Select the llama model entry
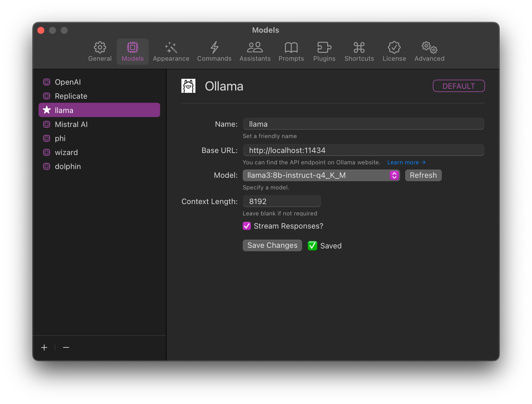532x404 pixels. pos(99,110)
